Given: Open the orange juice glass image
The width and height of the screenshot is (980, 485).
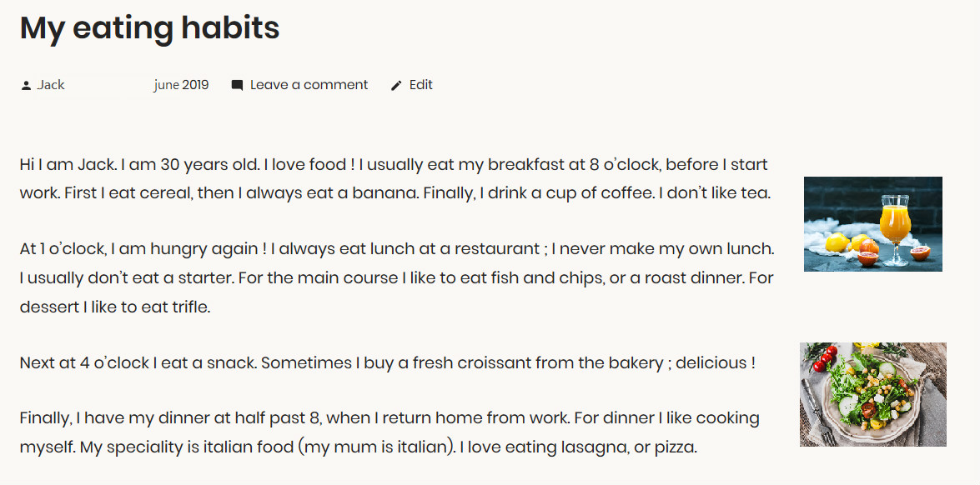Looking at the screenshot, I should pyautogui.click(x=872, y=223).
